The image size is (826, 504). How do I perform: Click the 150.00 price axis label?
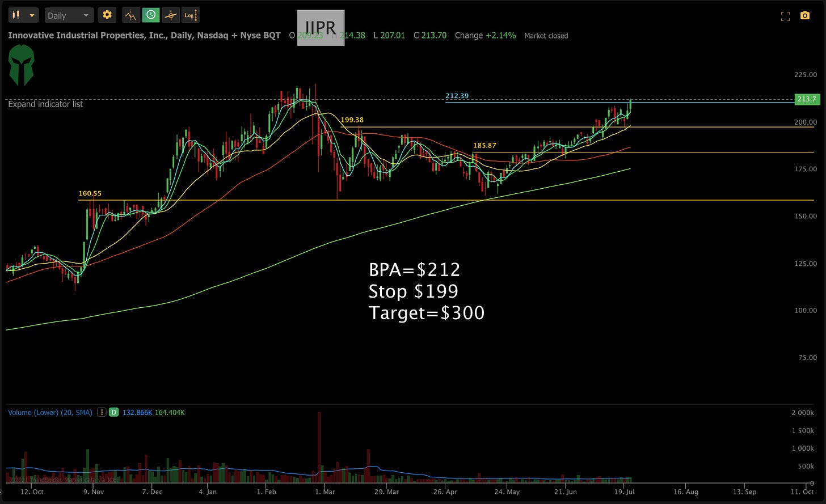(806, 216)
